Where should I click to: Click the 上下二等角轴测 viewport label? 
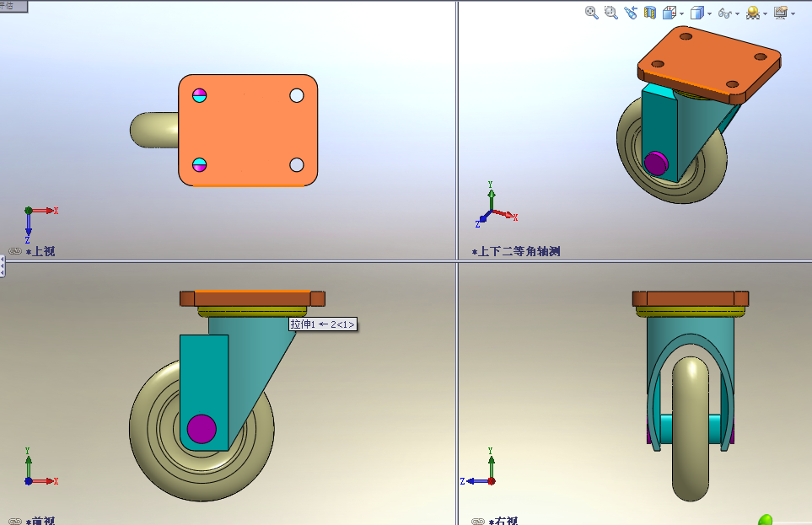(519, 251)
